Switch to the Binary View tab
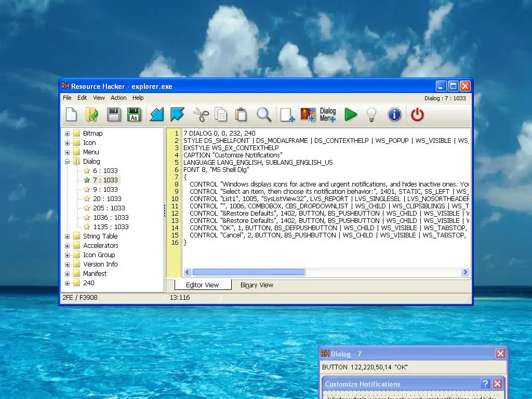This screenshot has width=532, height=399. (257, 285)
